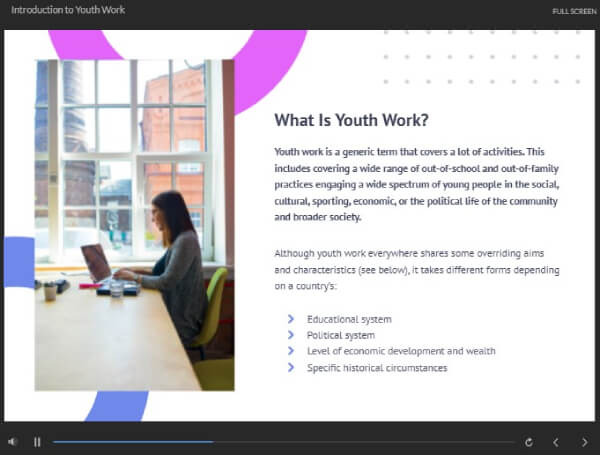The image size is (600, 455).
Task: Go to the previous slide arrow
Action: coord(556,442)
